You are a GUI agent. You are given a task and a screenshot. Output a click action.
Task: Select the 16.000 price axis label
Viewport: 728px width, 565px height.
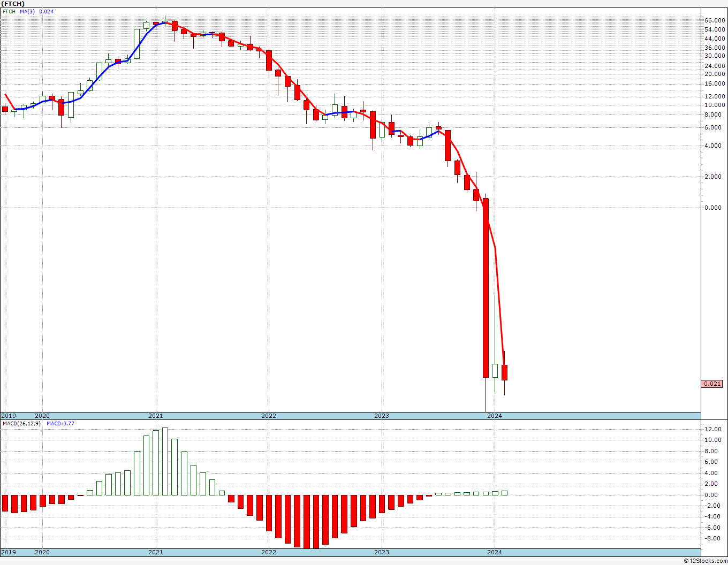click(x=714, y=83)
